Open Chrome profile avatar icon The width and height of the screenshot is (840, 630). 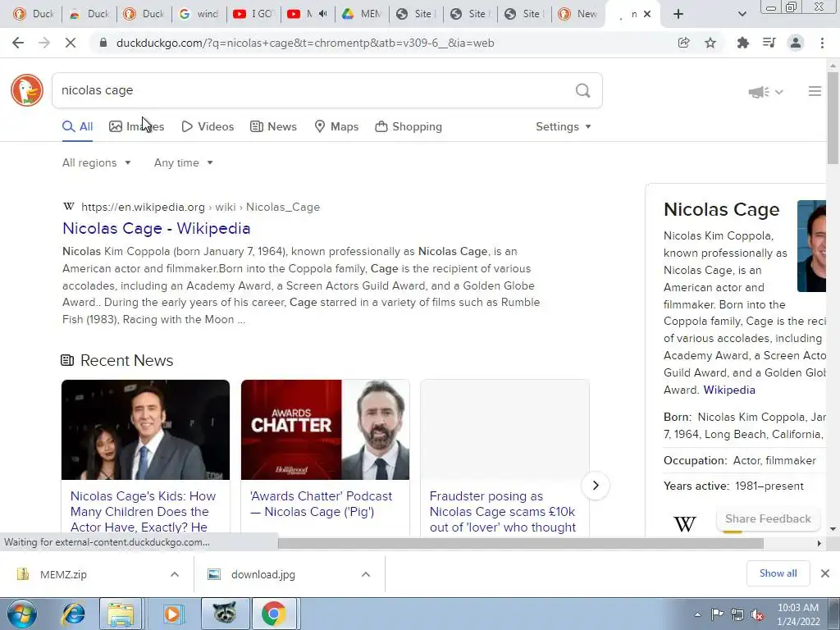pyautogui.click(x=796, y=43)
